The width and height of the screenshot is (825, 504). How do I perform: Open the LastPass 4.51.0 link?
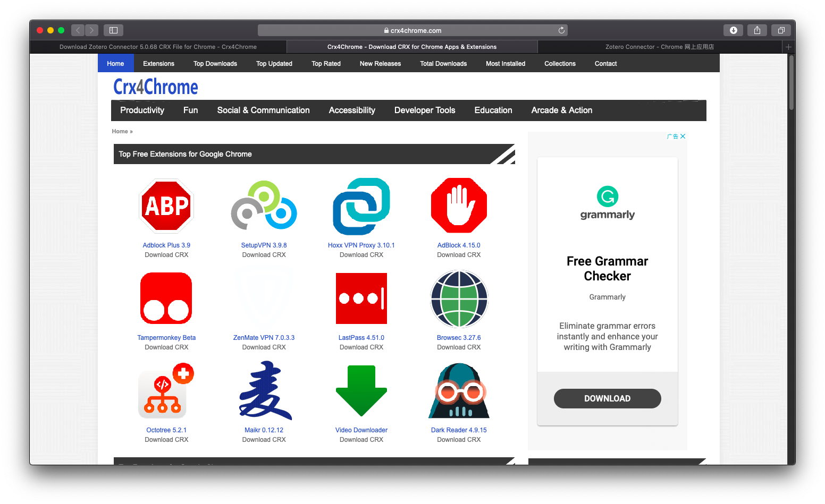click(361, 338)
